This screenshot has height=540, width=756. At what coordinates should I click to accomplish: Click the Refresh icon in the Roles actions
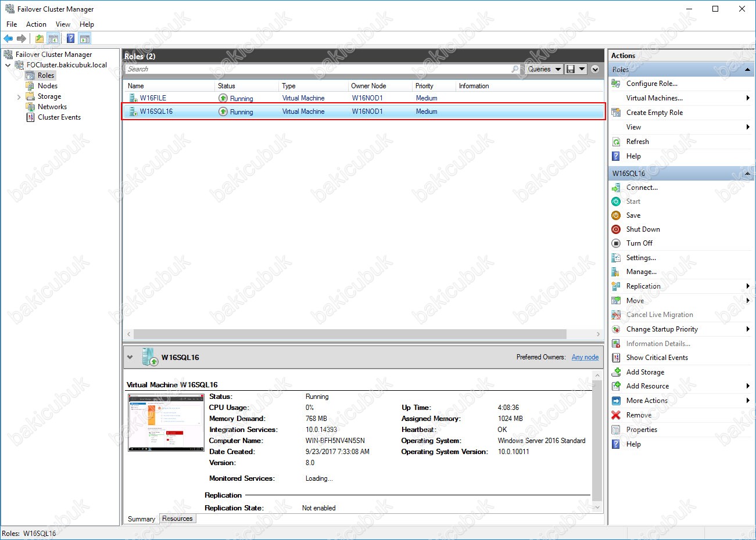pyautogui.click(x=616, y=142)
